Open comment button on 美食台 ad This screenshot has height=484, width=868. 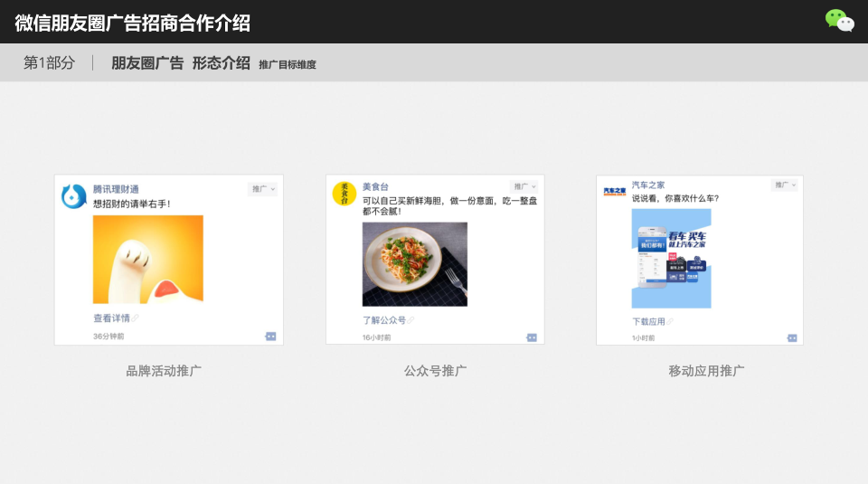[x=532, y=337]
